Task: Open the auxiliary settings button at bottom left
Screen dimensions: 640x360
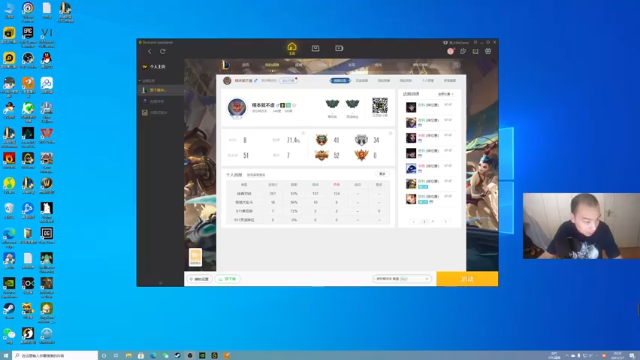Action: pos(199,279)
